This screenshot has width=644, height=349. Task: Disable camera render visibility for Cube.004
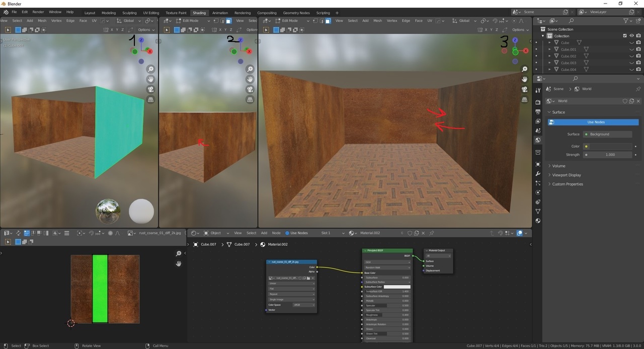[x=638, y=69]
